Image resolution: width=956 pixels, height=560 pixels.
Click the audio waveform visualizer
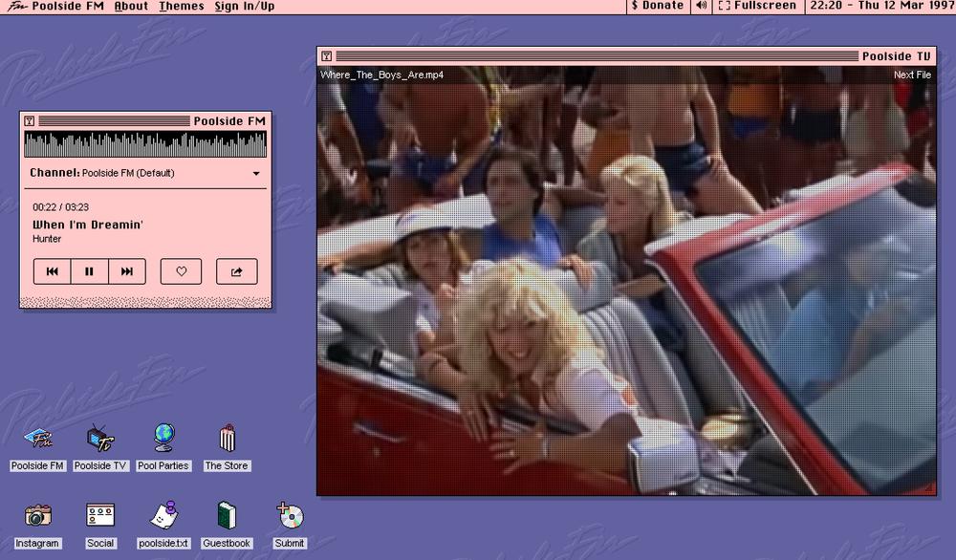[145, 144]
